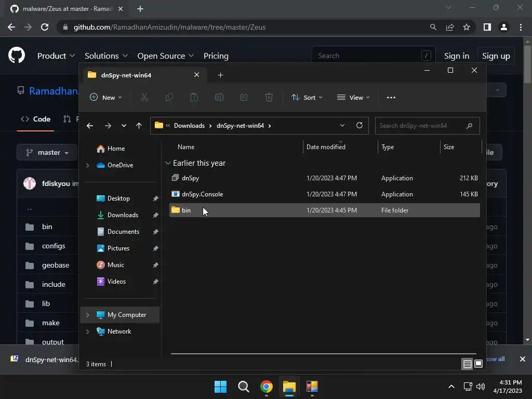Click the Windows Start button
This screenshot has height=399, width=532.
220,387
